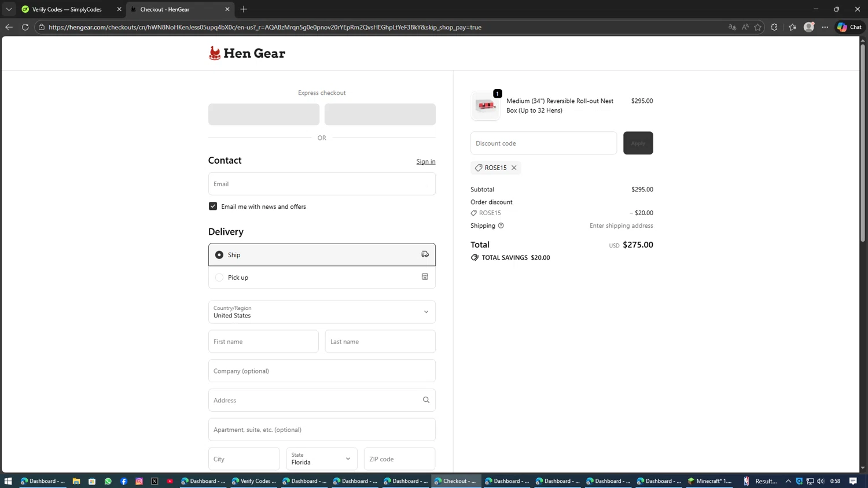The image size is (868, 488).
Task: Click the browser address bar URL
Action: pyautogui.click(x=264, y=27)
